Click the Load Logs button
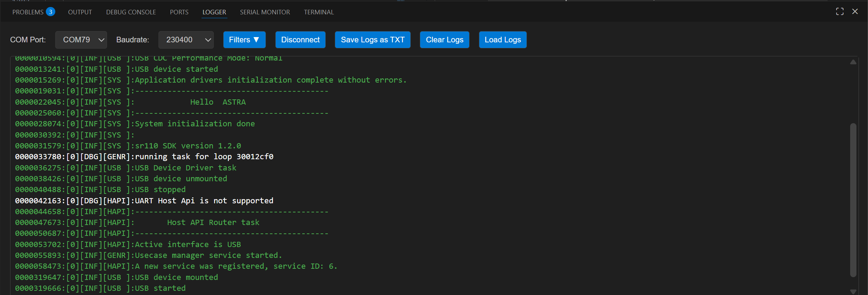The width and height of the screenshot is (868, 295). (x=502, y=40)
